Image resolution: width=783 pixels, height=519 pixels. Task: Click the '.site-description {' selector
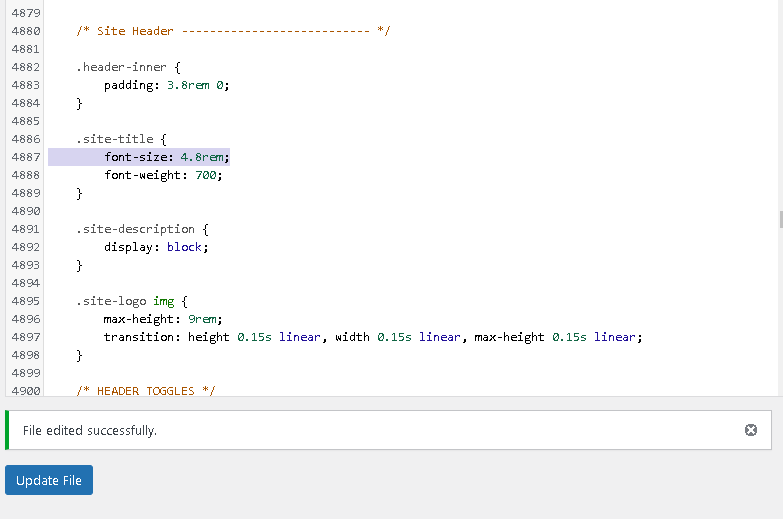(142, 229)
